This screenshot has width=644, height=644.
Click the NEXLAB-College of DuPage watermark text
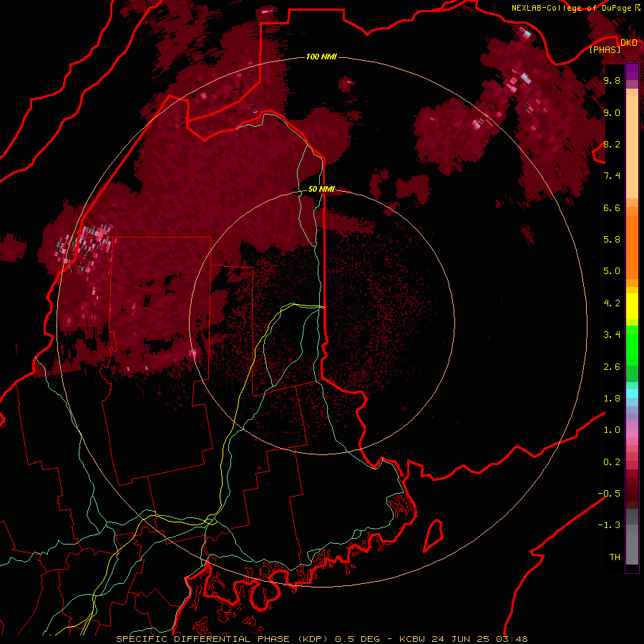[575, 8]
